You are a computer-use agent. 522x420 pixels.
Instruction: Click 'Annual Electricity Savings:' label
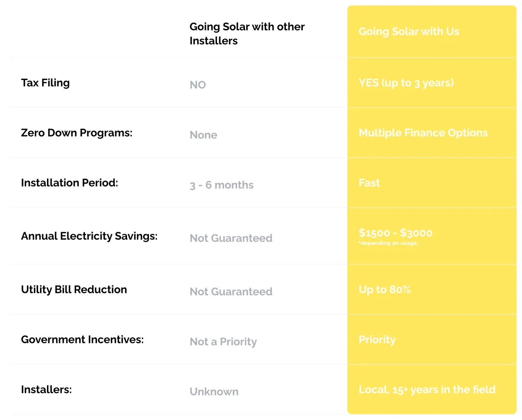(89, 236)
